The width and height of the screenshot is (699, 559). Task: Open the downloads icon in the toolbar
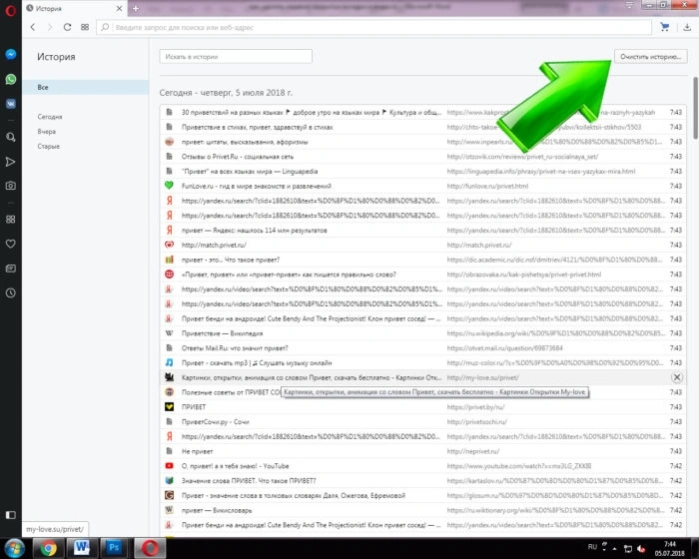(687, 27)
